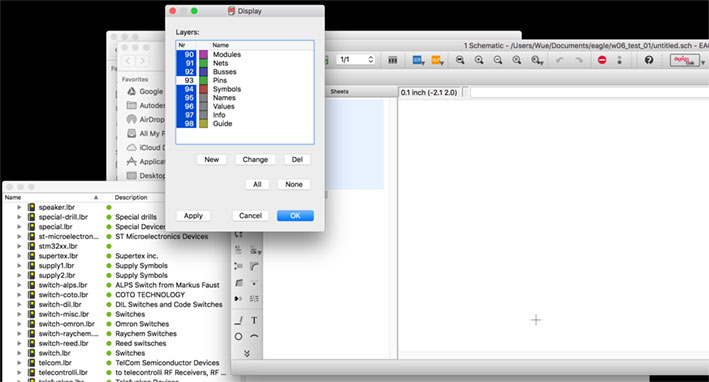This screenshot has height=382, width=709.
Task: Toggle visibility of layer 97 Info
Action: tap(186, 115)
